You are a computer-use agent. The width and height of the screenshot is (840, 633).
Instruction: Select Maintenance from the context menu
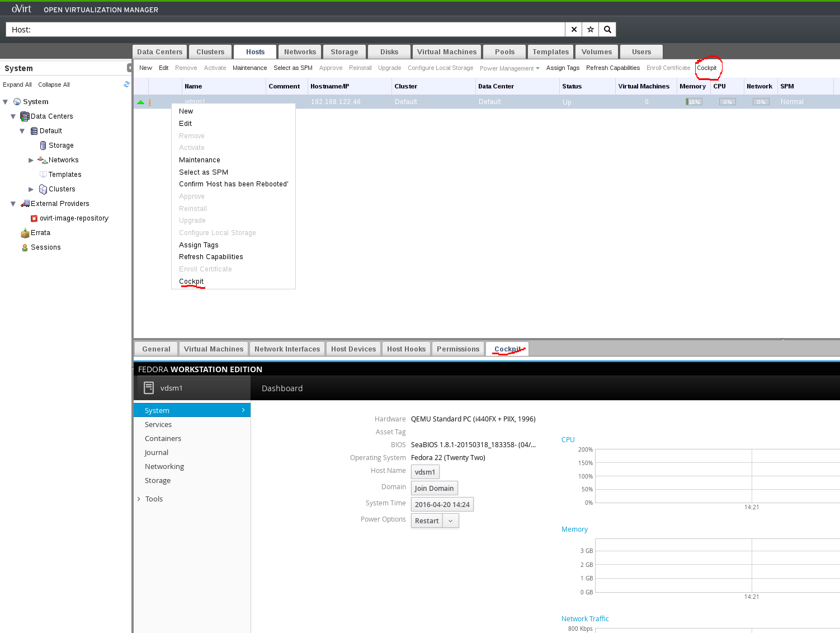(x=200, y=160)
